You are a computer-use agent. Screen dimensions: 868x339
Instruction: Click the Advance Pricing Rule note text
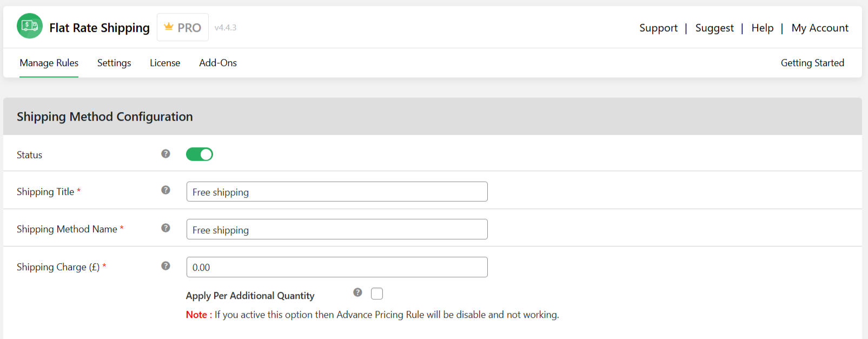tap(373, 315)
